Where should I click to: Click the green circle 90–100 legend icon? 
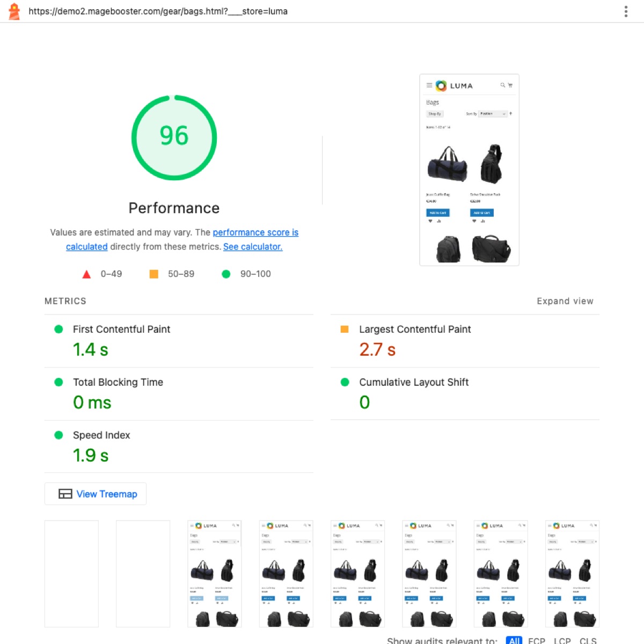(226, 274)
